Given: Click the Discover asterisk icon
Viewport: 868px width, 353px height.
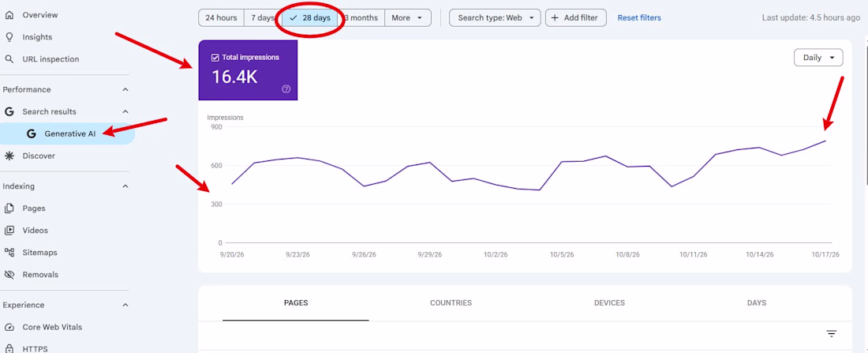Looking at the screenshot, I should pos(9,156).
